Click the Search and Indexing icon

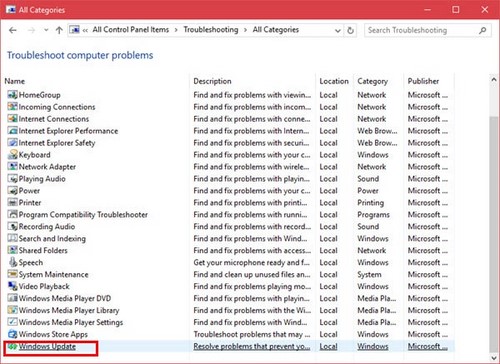click(x=12, y=239)
